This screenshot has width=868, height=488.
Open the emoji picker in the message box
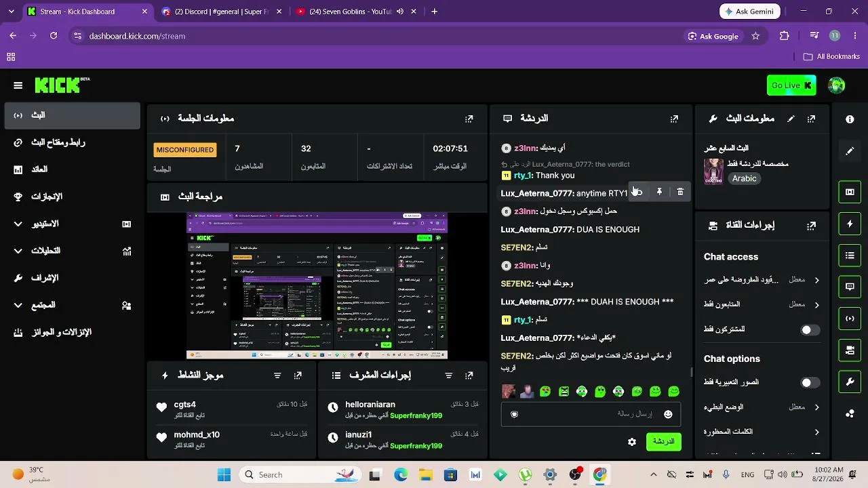(x=668, y=414)
